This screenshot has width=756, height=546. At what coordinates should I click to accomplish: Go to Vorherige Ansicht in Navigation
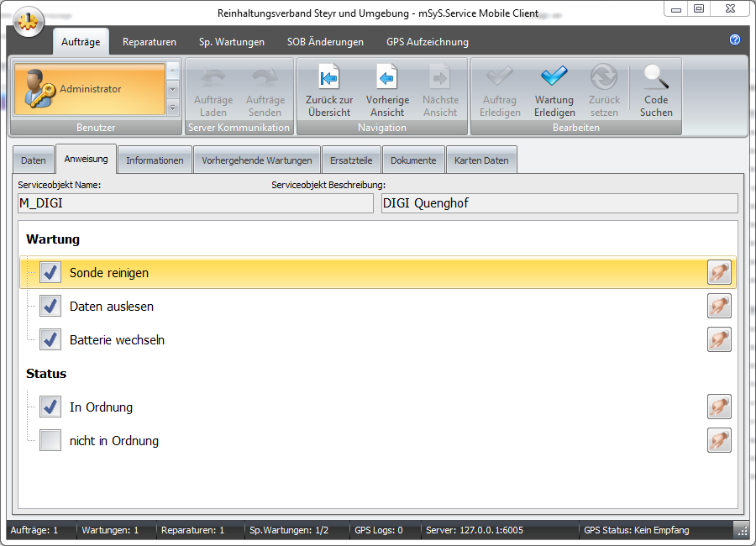387,92
